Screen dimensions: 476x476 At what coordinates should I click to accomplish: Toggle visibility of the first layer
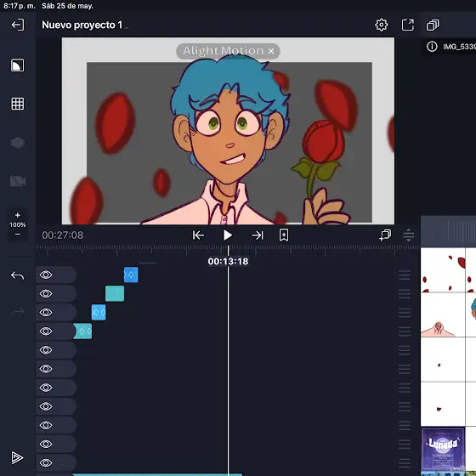[x=46, y=275]
